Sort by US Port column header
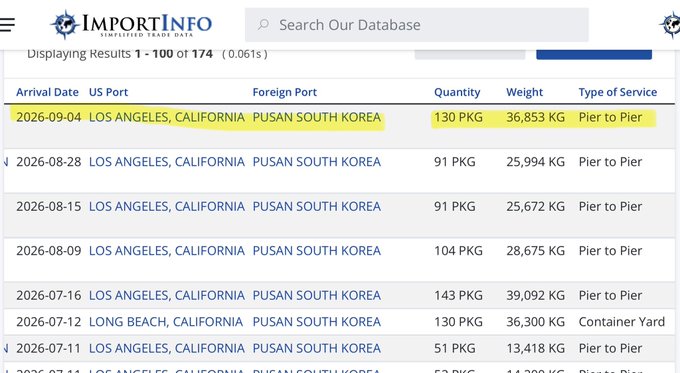 [108, 92]
